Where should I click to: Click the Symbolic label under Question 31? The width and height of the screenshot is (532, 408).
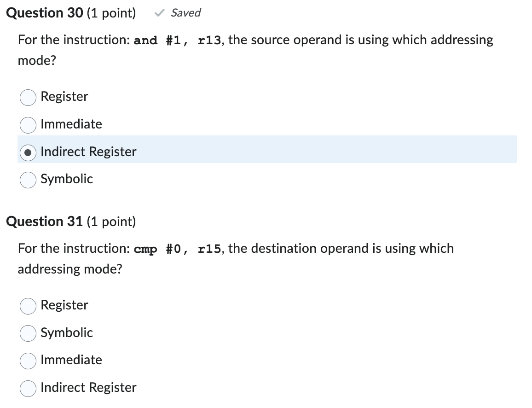click(67, 332)
